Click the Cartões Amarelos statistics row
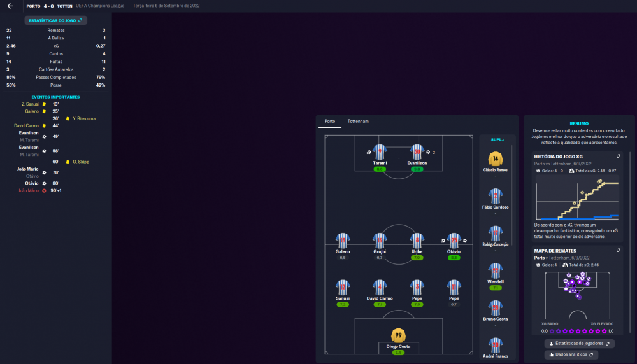Image resolution: width=637 pixels, height=364 pixels. [55, 70]
